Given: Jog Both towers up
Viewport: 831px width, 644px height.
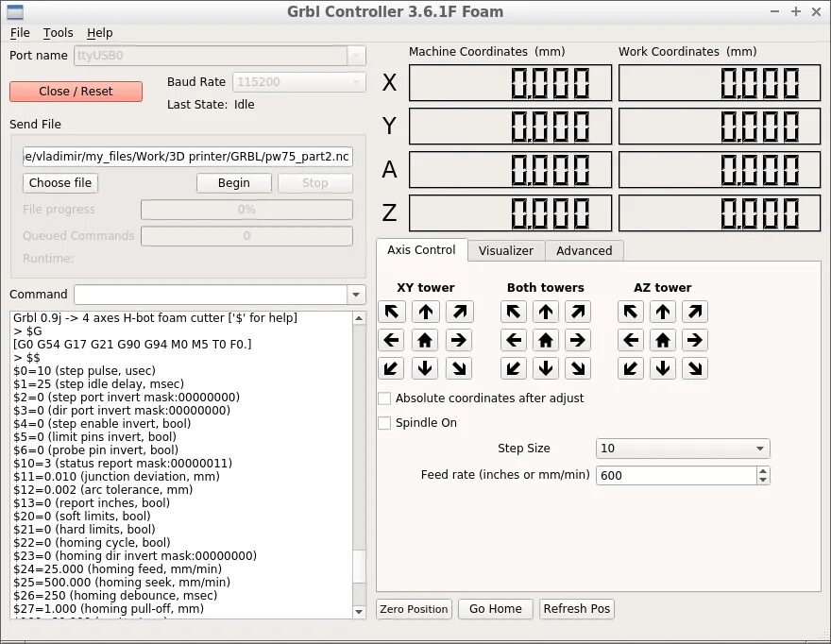Looking at the screenshot, I should 546,312.
